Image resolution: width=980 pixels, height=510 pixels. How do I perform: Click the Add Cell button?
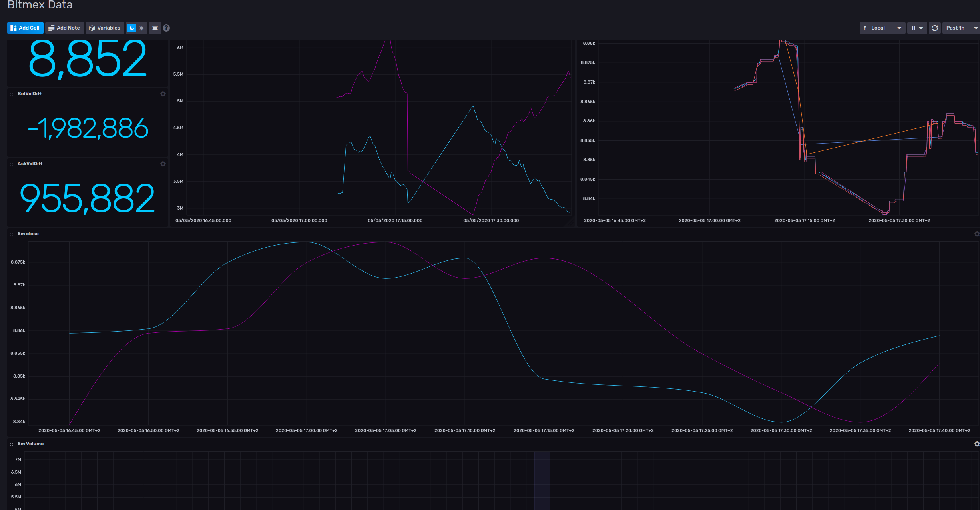pyautogui.click(x=25, y=28)
